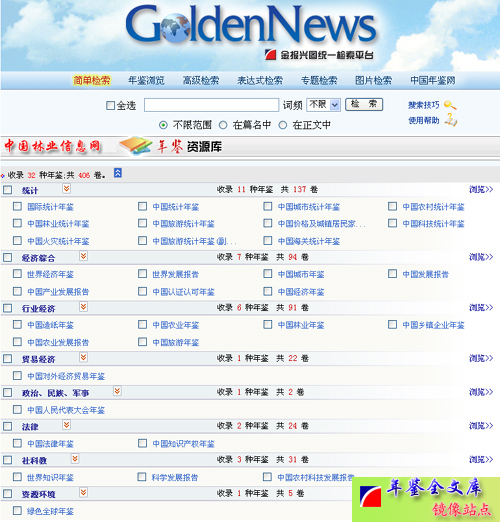Open the 简单检索 tab
This screenshot has width=500, height=522.
point(92,80)
